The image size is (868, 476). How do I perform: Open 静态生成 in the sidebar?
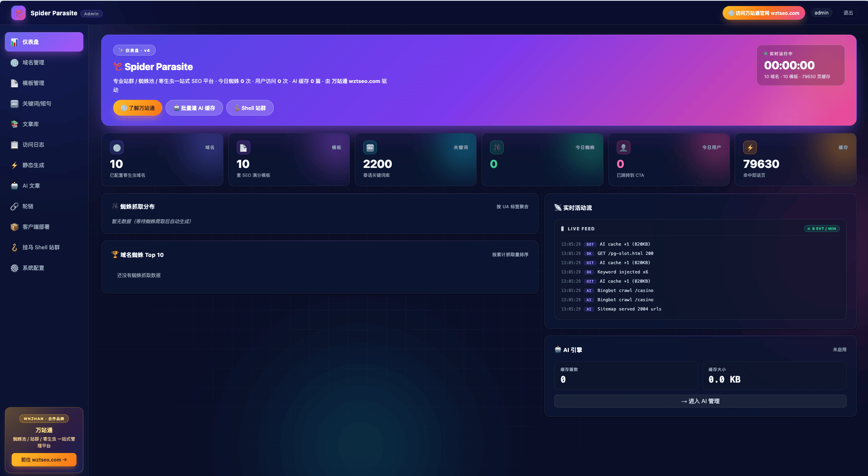pyautogui.click(x=44, y=165)
